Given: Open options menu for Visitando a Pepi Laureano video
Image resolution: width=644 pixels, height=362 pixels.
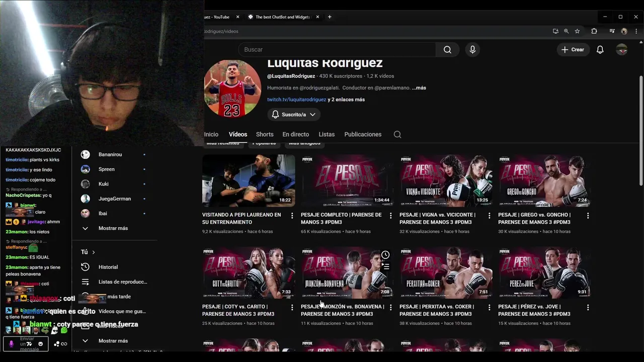Looking at the screenshot, I should (292, 215).
